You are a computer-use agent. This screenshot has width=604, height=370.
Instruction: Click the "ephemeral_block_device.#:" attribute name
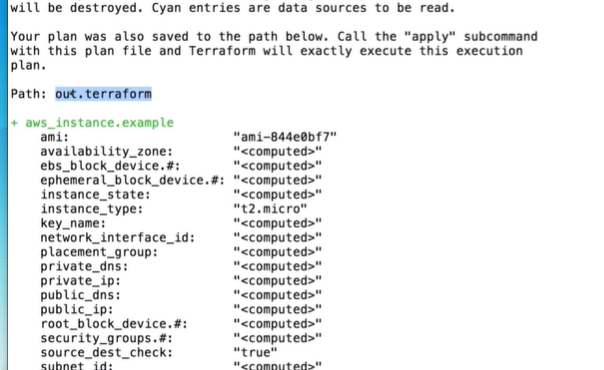pyautogui.click(x=133, y=180)
